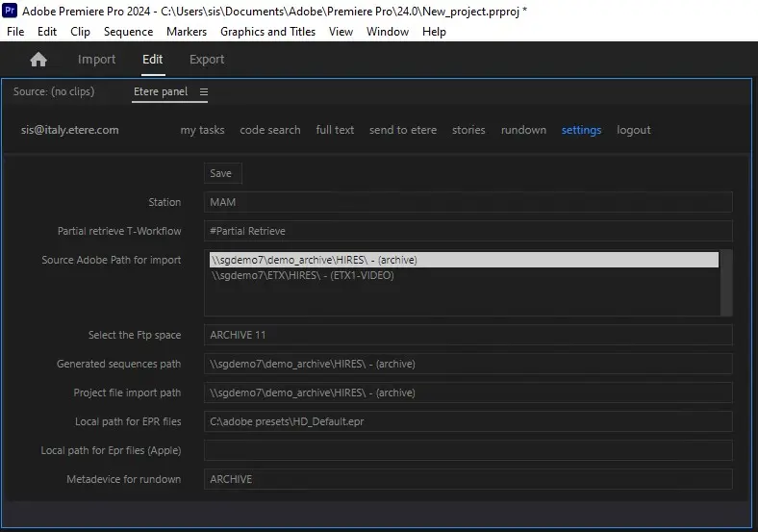Open the Select the Ftp space field

coord(467,335)
